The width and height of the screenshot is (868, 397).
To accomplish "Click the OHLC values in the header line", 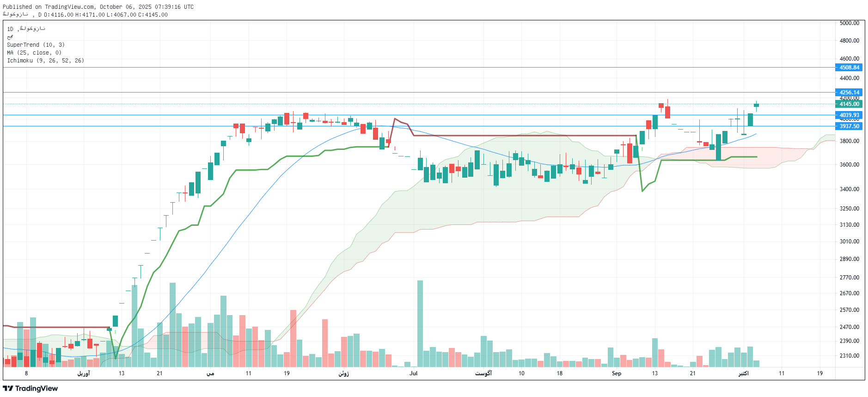I will [x=105, y=15].
